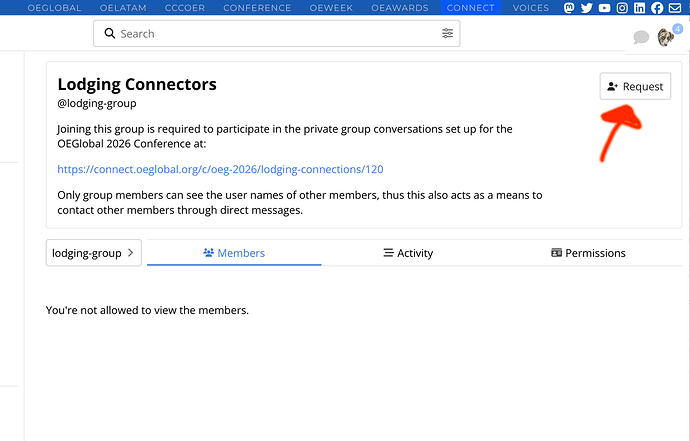The image size is (690, 441).
Task: Switch to the Members tab
Action: click(234, 253)
